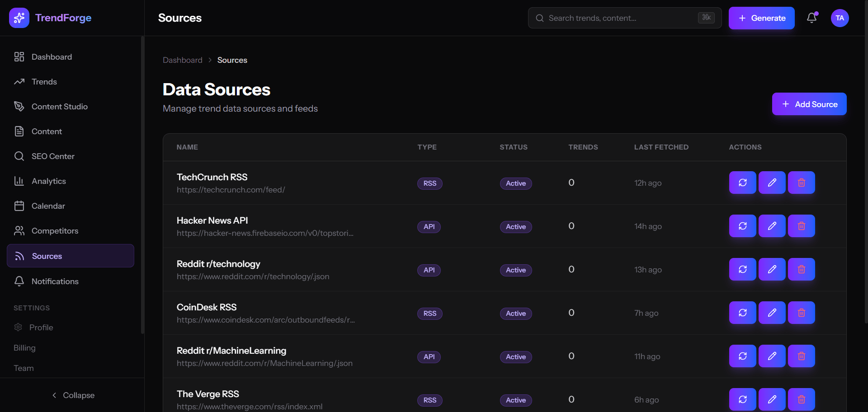
Task: Click Active status of TechCrunch RSS
Action: click(x=516, y=183)
